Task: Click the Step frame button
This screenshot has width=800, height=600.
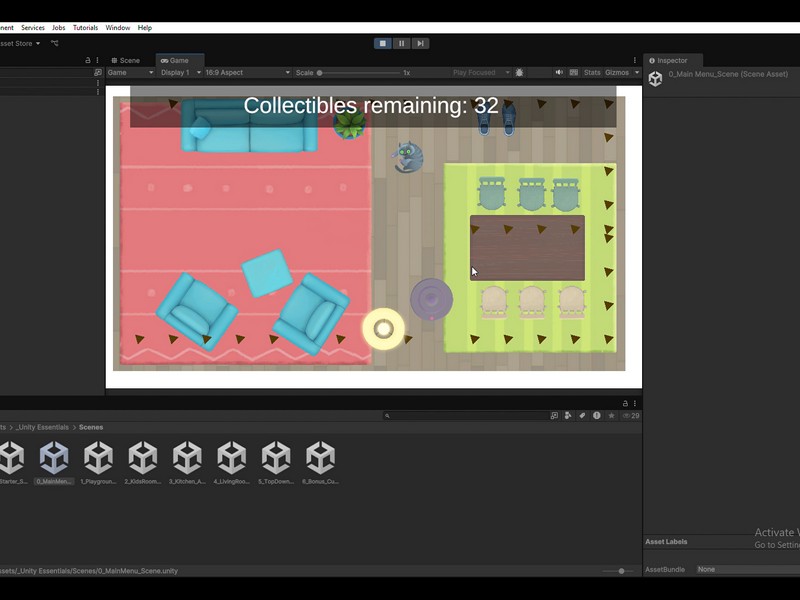Action: (x=420, y=43)
